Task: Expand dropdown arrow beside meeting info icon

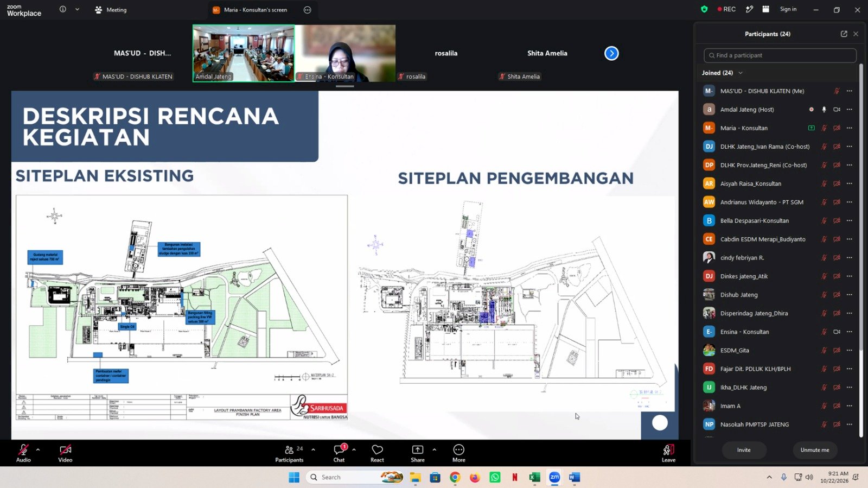Action: (77, 9)
